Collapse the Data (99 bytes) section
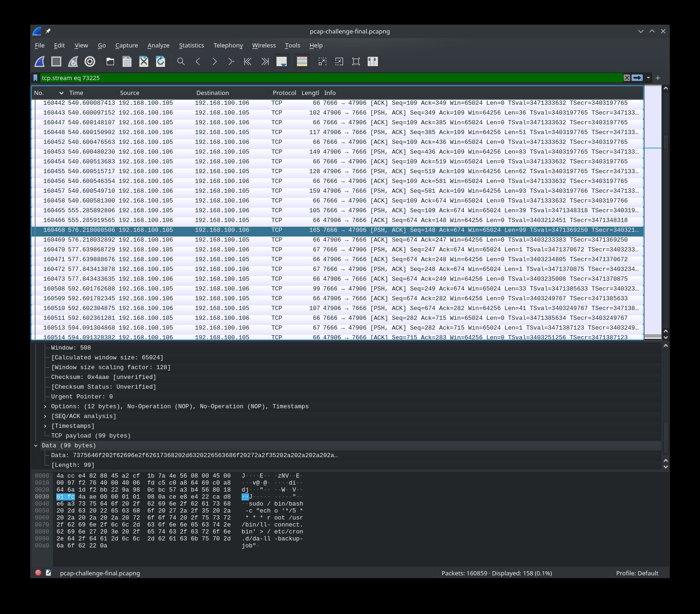The image size is (700, 614). pos(36,445)
